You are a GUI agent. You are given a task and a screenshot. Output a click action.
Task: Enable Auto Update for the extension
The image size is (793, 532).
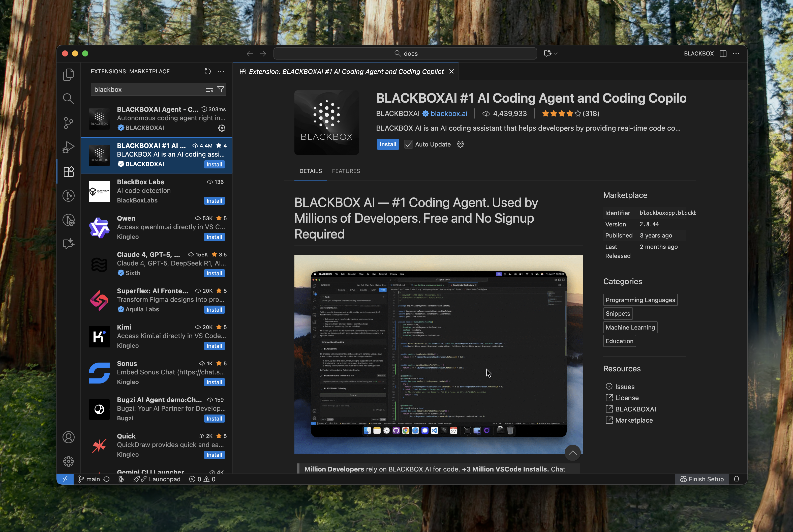[408, 144]
